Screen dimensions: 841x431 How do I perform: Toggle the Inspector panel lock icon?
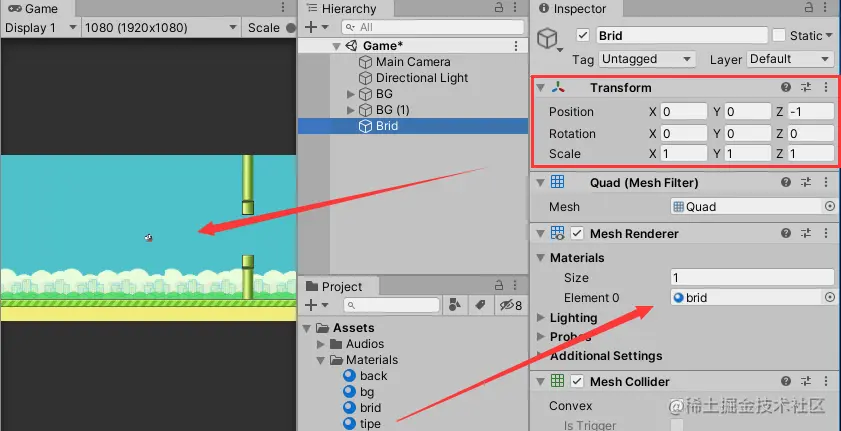[x=809, y=8]
